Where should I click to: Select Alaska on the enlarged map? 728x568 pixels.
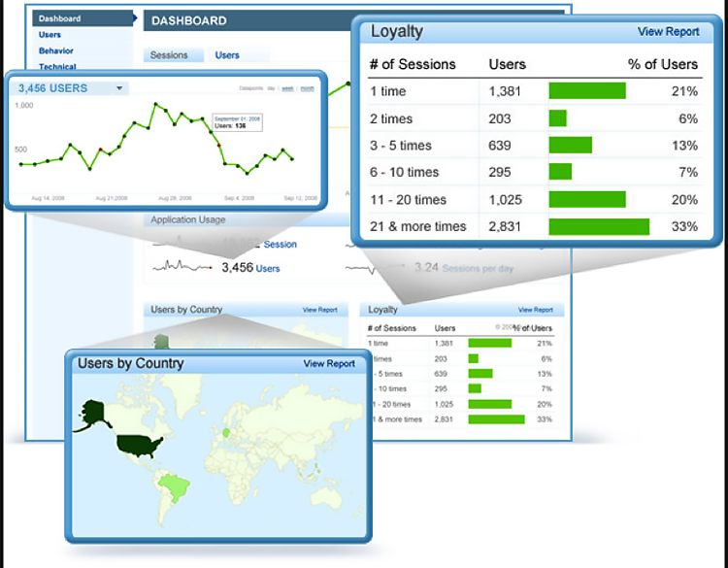(x=93, y=414)
